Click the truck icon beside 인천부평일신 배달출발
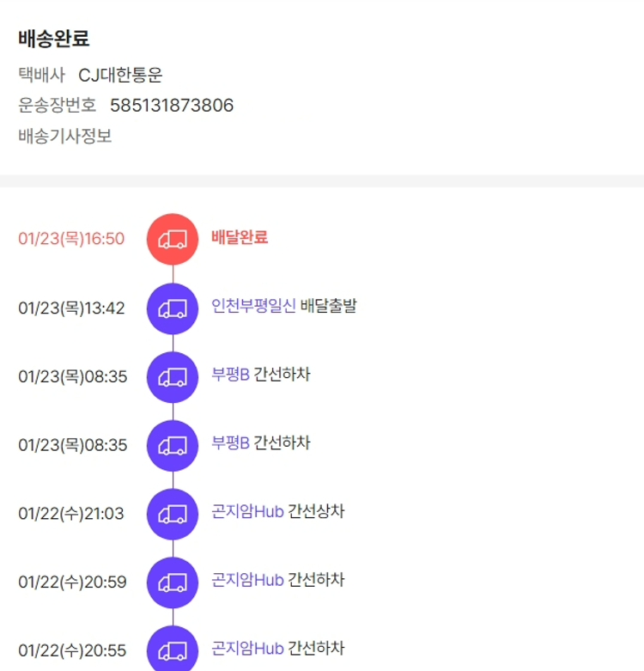644x671 pixels. point(173,308)
